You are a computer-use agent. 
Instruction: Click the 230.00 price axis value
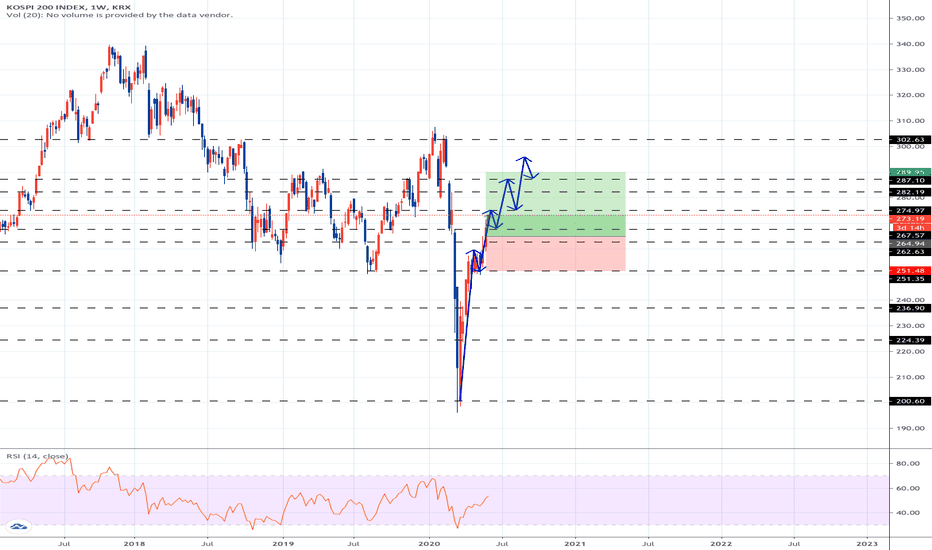[911, 326]
